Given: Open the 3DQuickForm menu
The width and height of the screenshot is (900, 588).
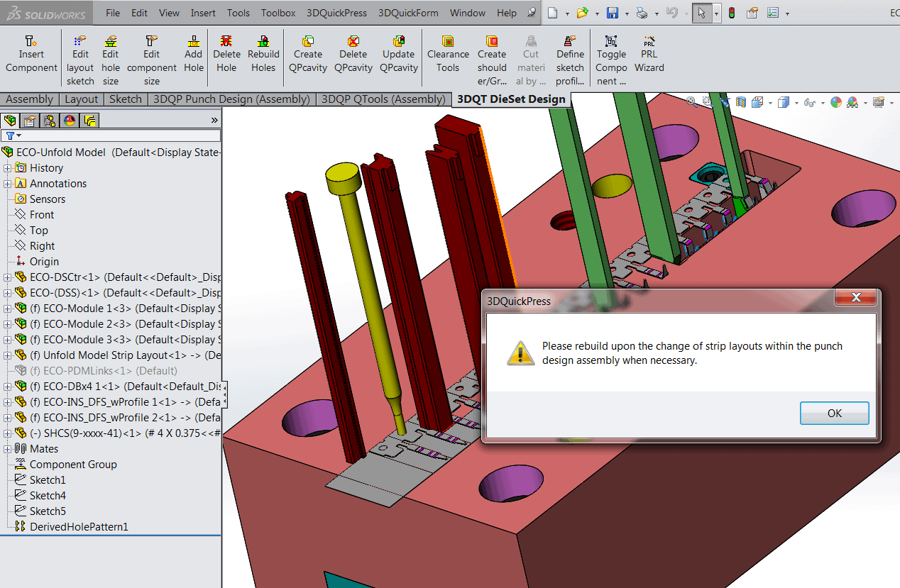Looking at the screenshot, I should coord(408,13).
